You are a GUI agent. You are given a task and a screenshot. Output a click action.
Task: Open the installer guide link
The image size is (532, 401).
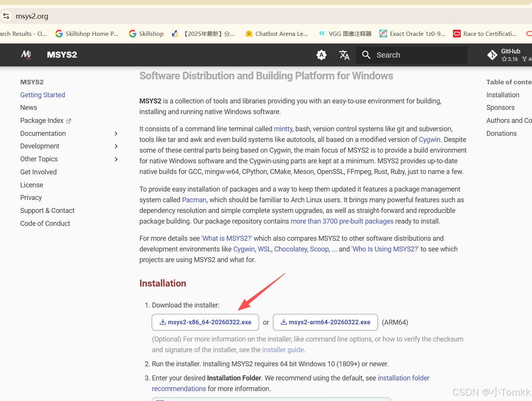click(x=283, y=350)
